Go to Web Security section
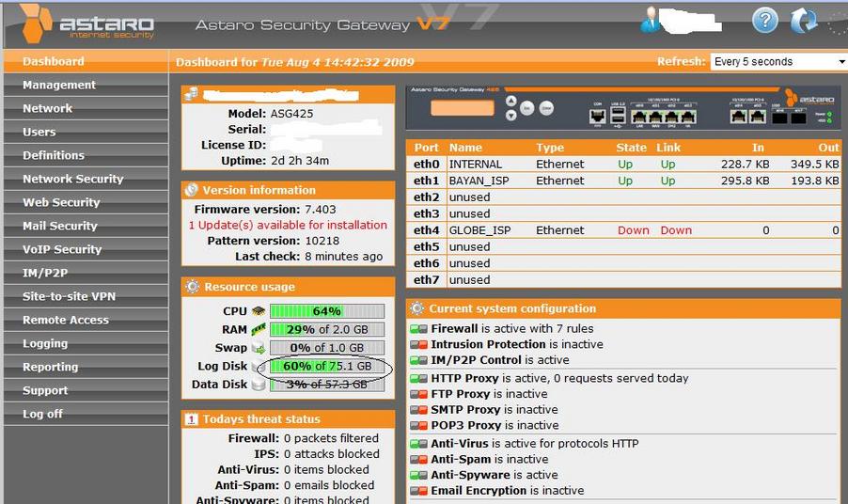The width and height of the screenshot is (848, 504). point(86,202)
